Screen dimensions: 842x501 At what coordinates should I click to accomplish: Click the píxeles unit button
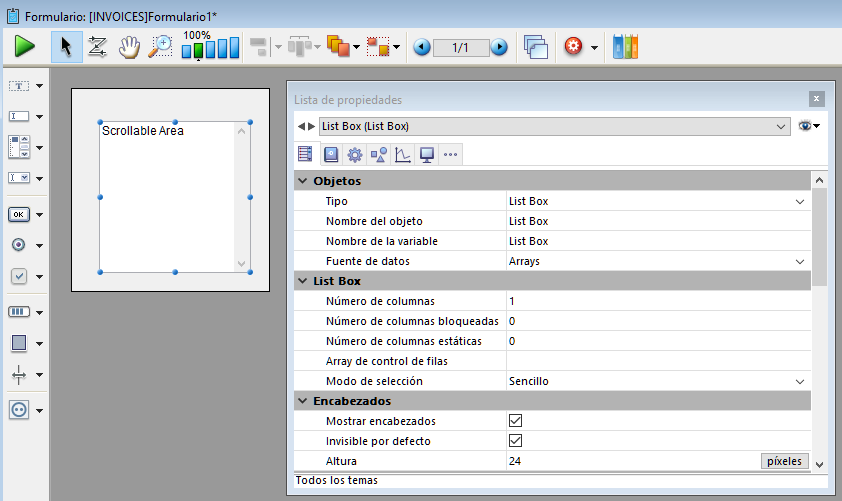[784, 461]
